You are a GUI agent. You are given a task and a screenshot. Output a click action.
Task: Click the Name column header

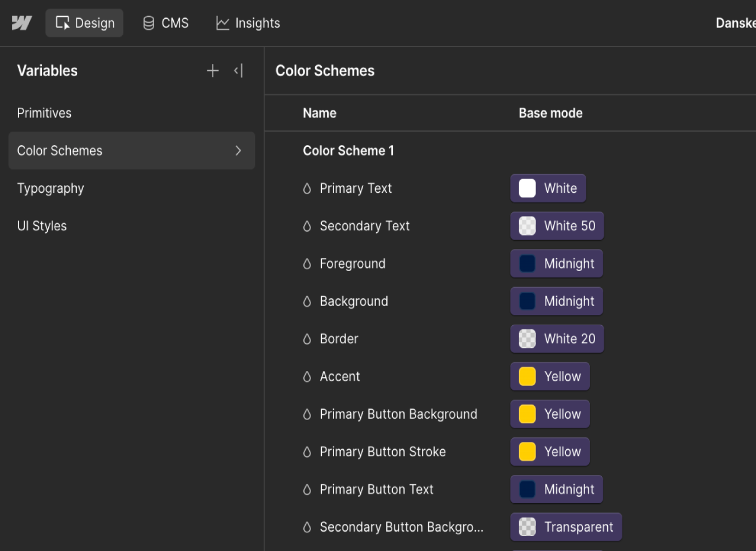(x=319, y=113)
